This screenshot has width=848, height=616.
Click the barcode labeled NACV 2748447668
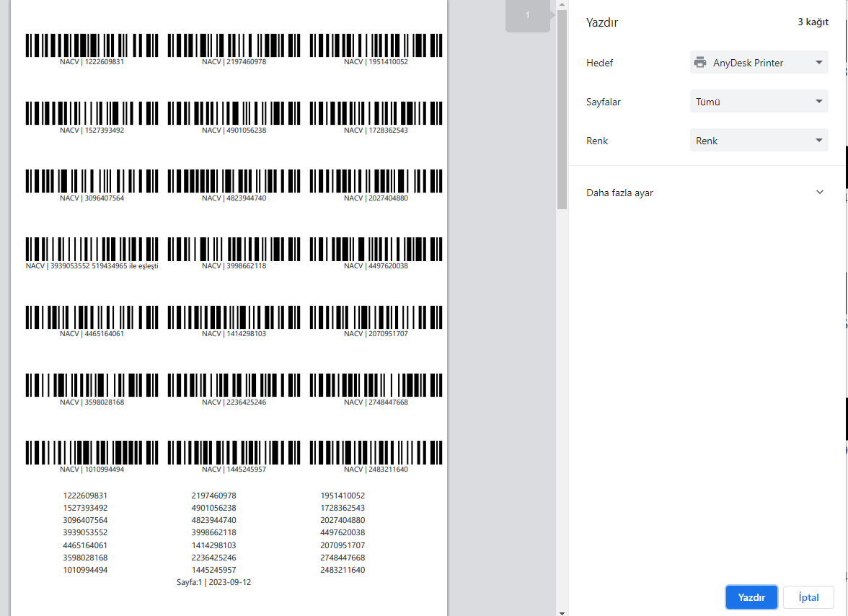[x=376, y=384]
